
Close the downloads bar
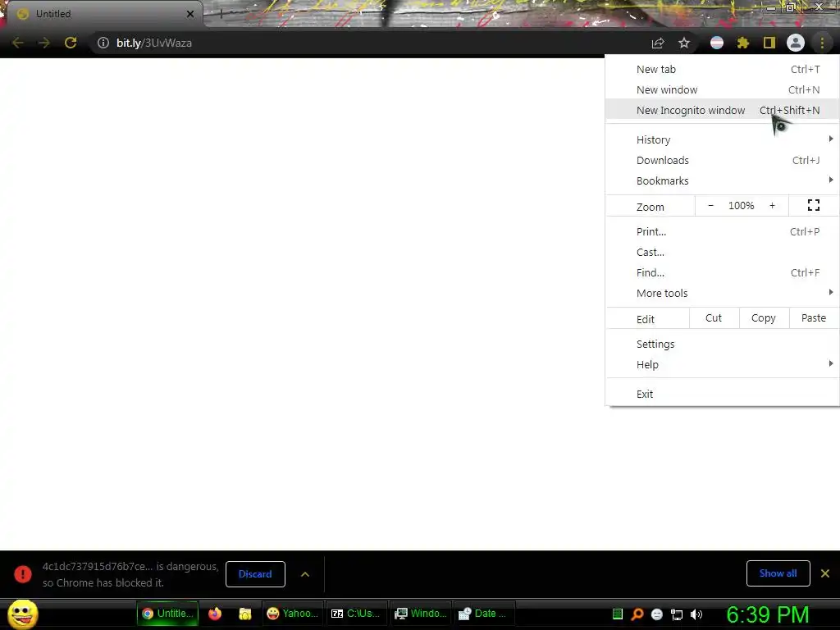825,573
